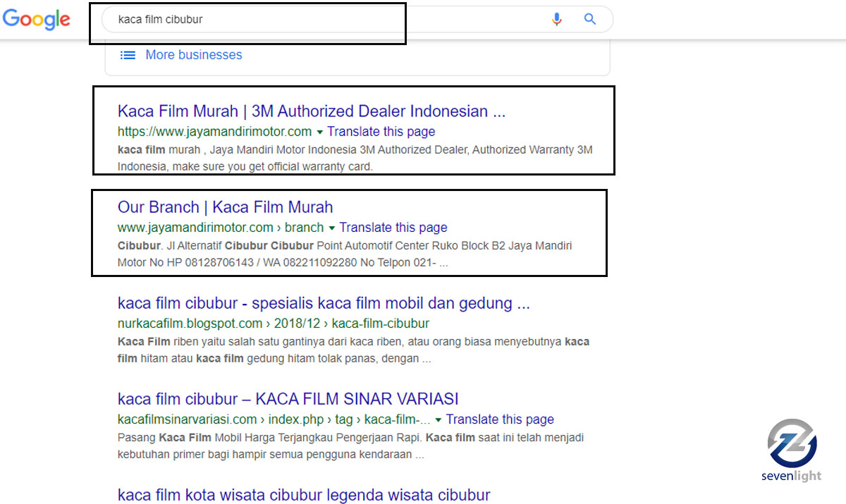
Task: Click Translate this page for Sinar Variasi result
Action: coord(500,419)
